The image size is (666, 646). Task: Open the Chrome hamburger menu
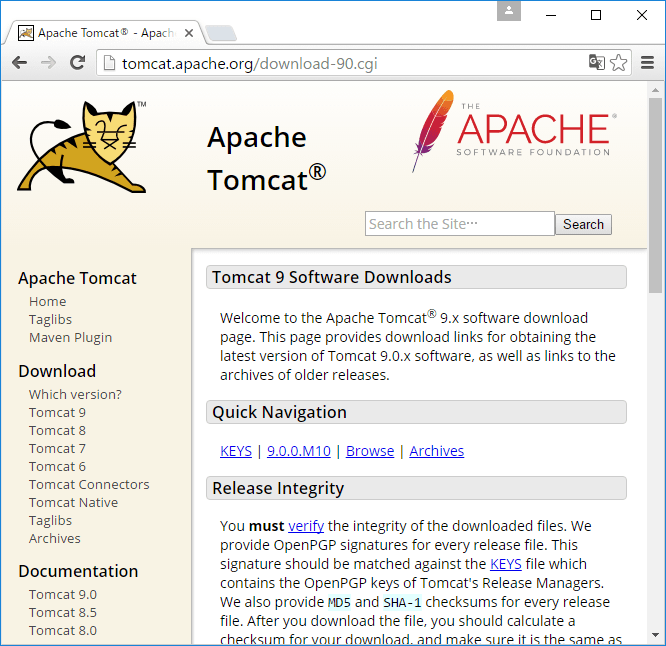(x=647, y=63)
